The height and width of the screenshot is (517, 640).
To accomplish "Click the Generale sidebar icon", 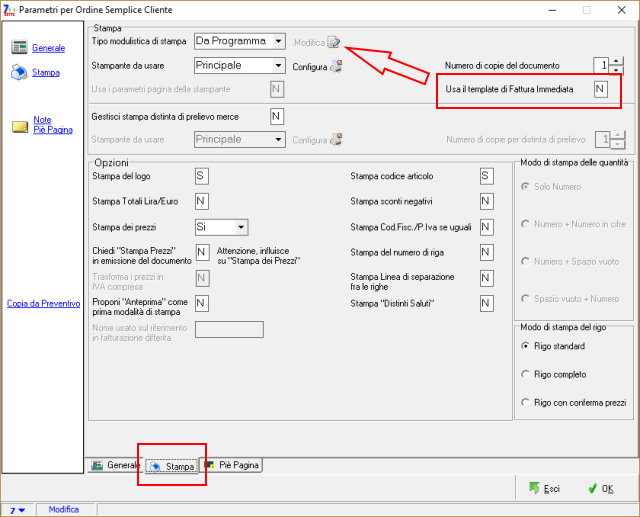I will click(x=19, y=47).
